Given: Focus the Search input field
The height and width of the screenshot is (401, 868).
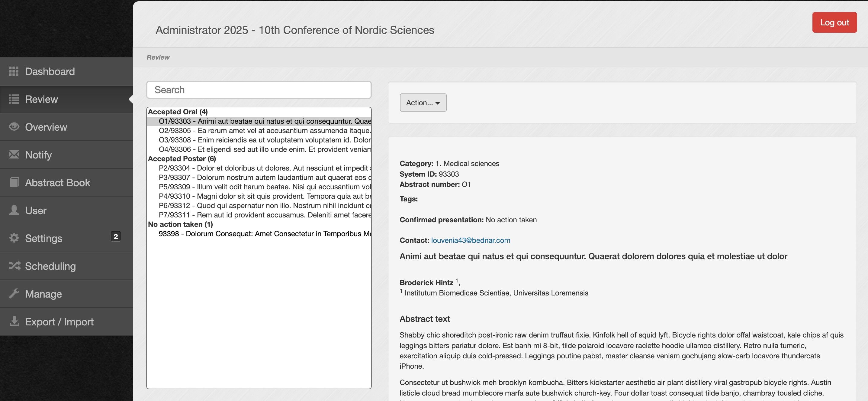Looking at the screenshot, I should [259, 90].
